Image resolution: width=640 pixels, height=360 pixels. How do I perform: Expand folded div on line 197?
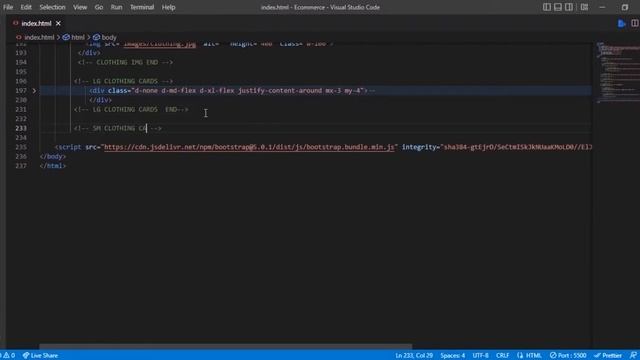click(34, 91)
